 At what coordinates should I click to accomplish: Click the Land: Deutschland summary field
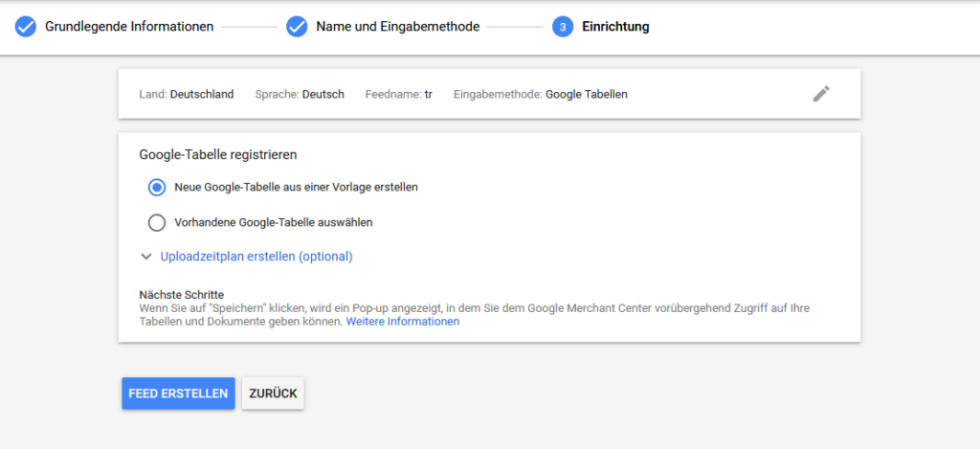pos(187,94)
